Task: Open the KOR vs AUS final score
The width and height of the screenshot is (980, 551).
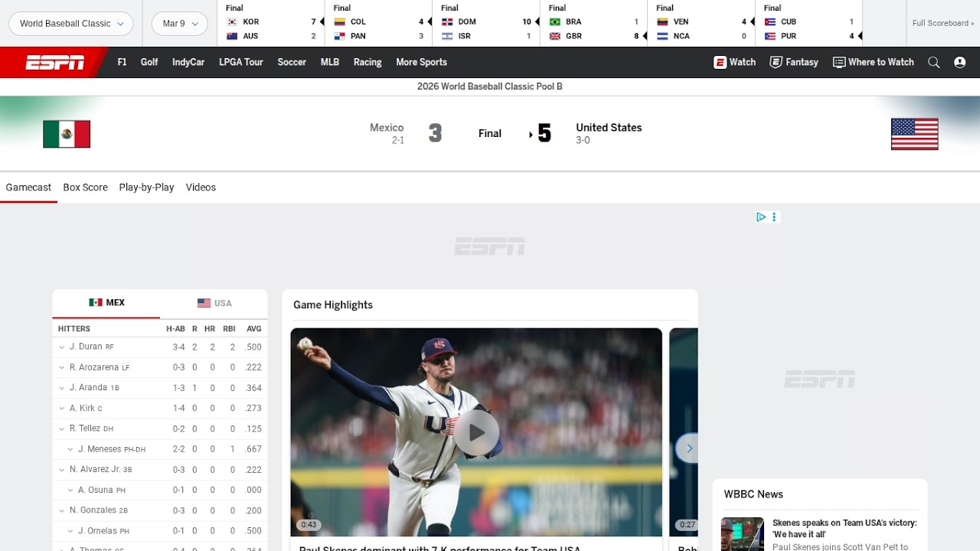Action: click(x=272, y=23)
